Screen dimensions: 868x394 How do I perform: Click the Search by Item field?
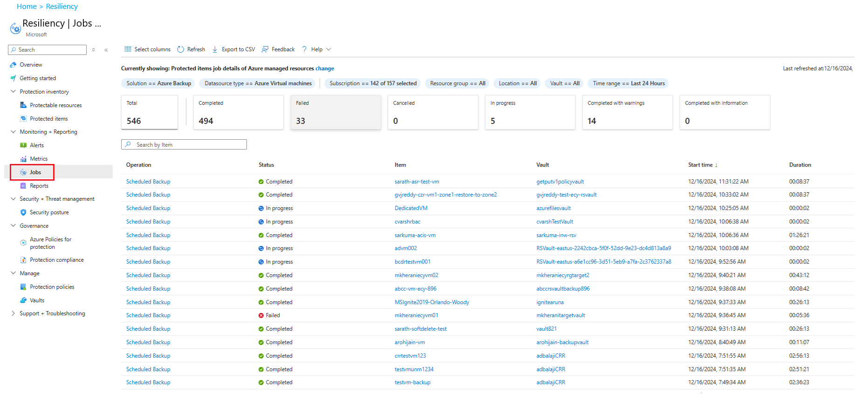click(x=184, y=145)
